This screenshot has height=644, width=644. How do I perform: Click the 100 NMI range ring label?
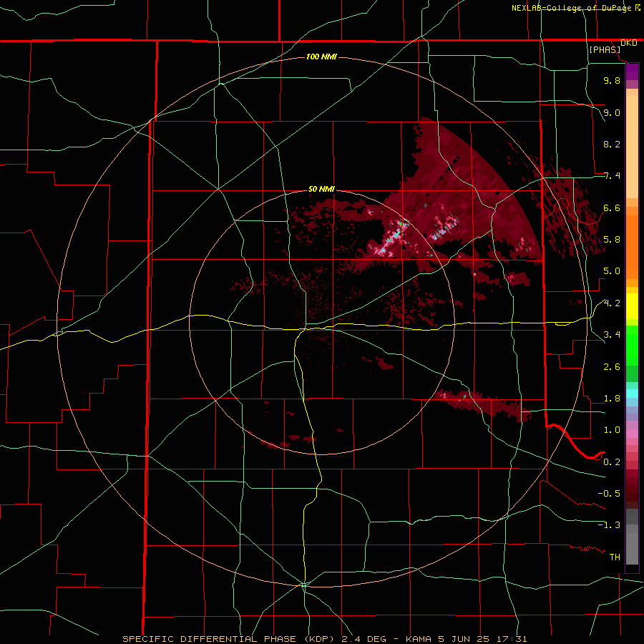tap(321, 57)
